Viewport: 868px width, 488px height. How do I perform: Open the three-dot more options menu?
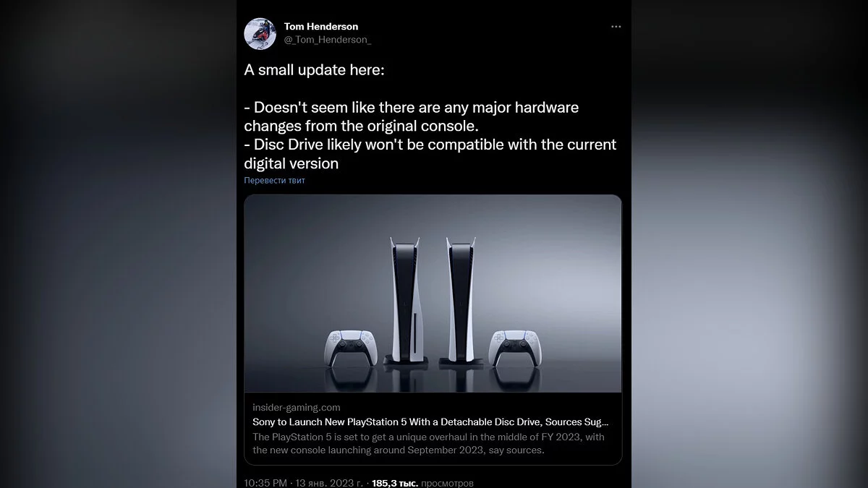pos(616,27)
